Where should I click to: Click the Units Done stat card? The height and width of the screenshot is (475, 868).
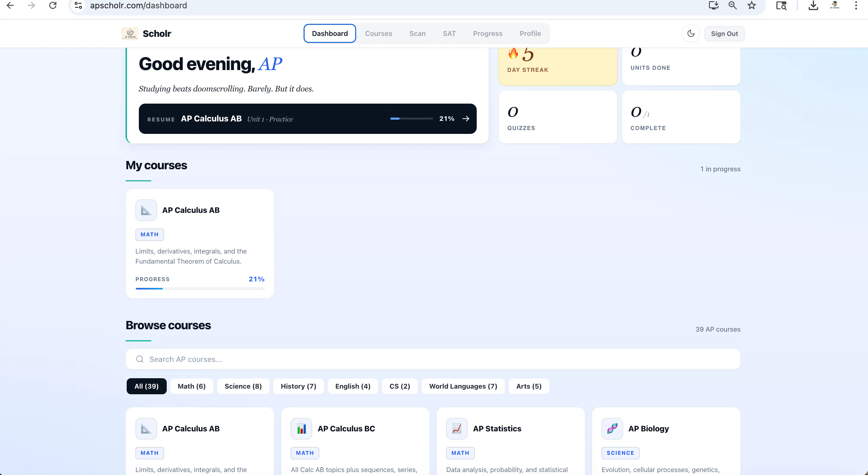681,66
